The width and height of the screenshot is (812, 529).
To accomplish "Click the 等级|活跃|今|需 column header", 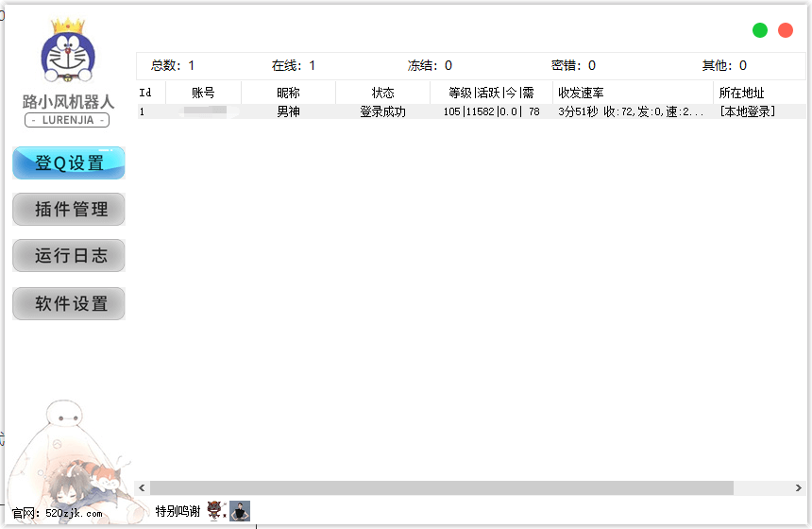I will point(491,93).
